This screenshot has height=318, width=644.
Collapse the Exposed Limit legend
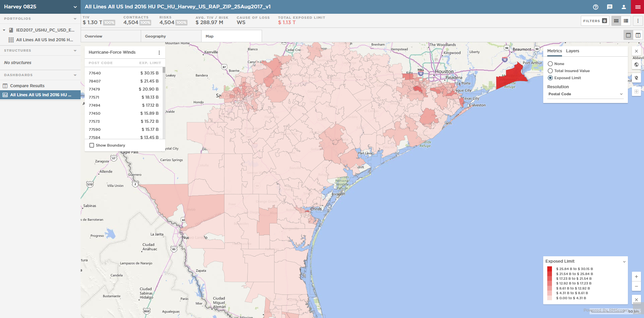coord(624,262)
